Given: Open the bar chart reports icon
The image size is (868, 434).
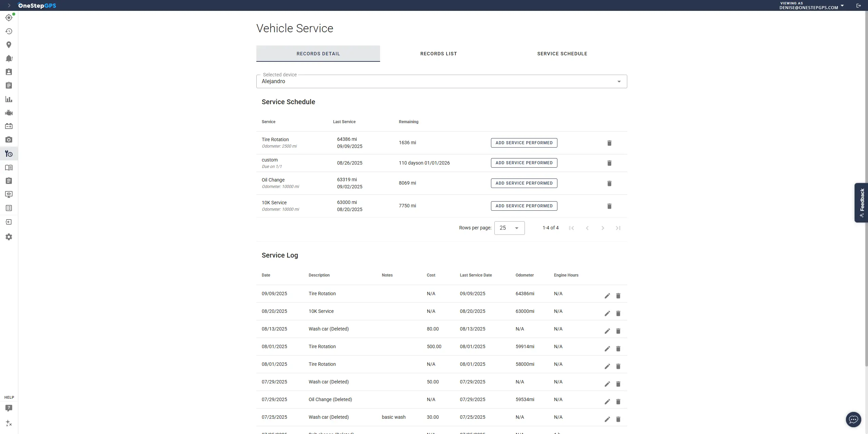Looking at the screenshot, I should click(x=9, y=99).
